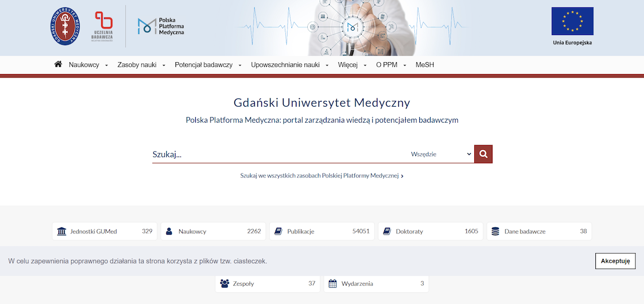Click the database icon beside Dane badawcze
644x304 pixels.
click(495, 231)
